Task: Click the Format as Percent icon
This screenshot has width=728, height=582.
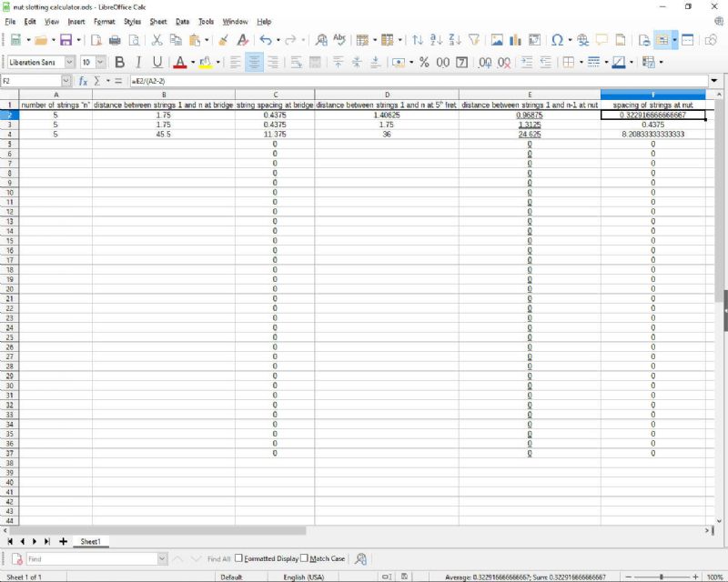Action: click(x=424, y=63)
